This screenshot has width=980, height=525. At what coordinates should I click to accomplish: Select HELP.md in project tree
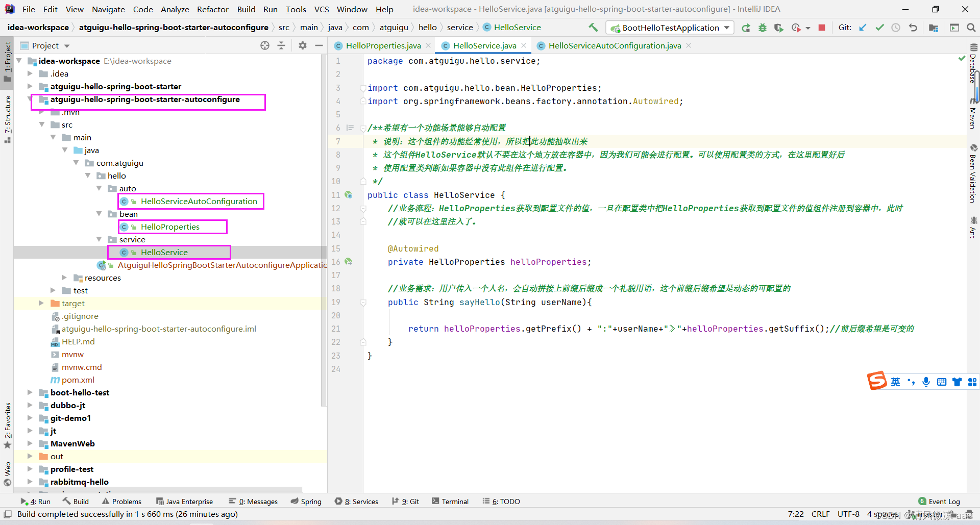click(78, 341)
